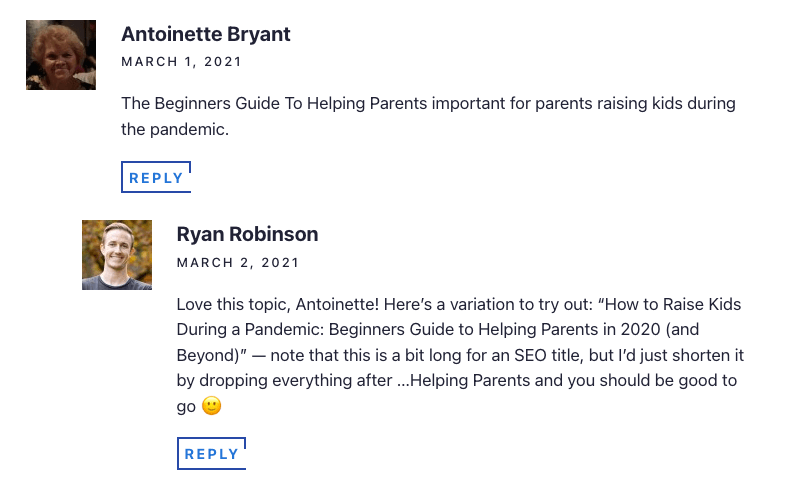Reply to Antoinette Bryant's comment
This screenshot has height=490, width=796.
click(156, 178)
